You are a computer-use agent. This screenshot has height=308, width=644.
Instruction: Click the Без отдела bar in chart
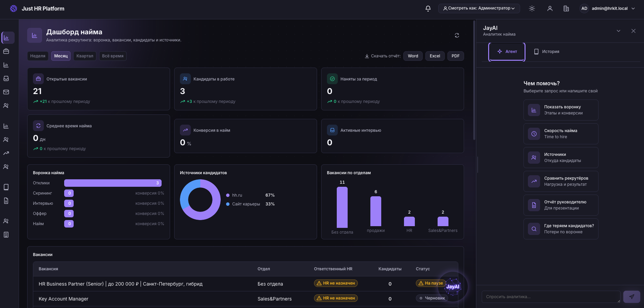pos(342,207)
